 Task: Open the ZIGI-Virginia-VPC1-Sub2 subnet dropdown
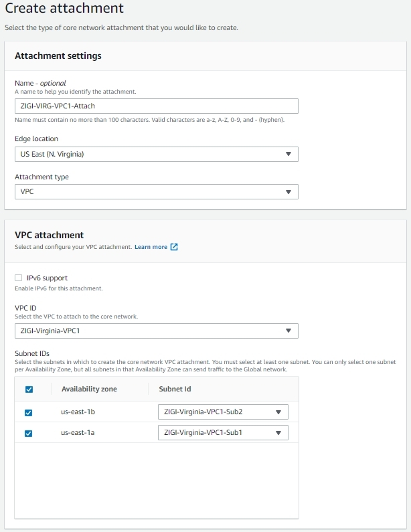pos(223,412)
